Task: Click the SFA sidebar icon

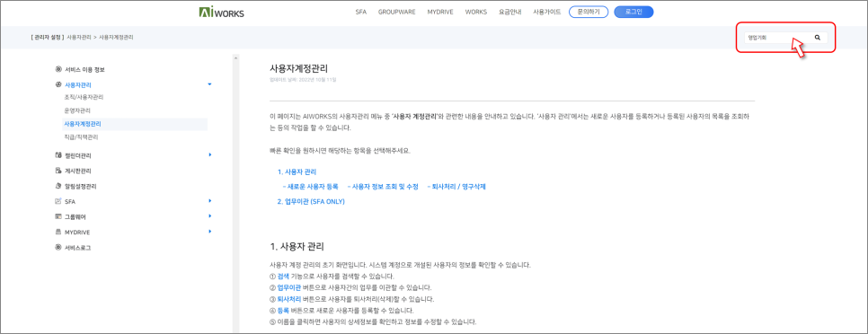Action: [x=58, y=201]
